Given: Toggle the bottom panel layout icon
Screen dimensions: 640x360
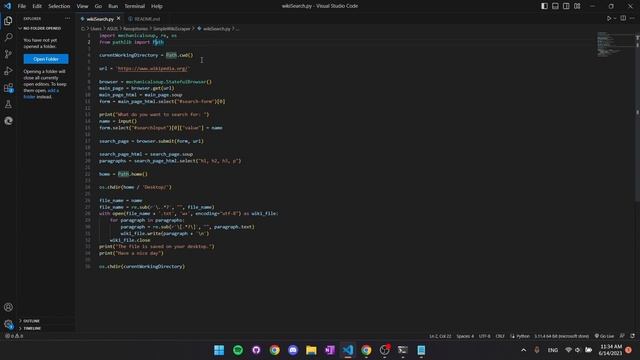Looking at the screenshot, I should click(556, 6).
